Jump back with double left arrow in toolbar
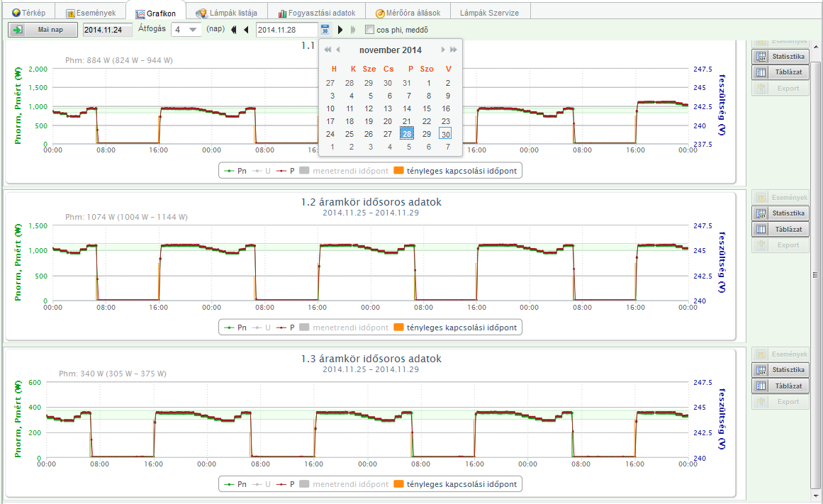Viewport: 823px width, 504px height. [x=233, y=30]
